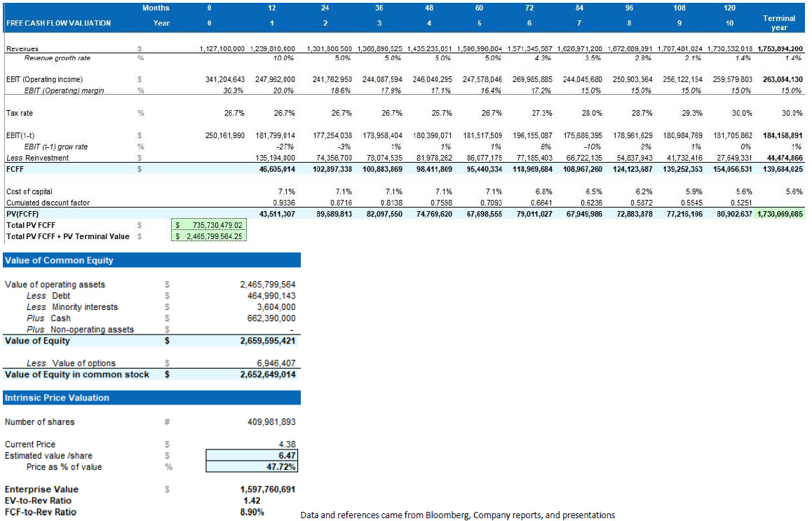Click Year 6 cost of capital 6.8%
The image size is (812, 521).
543,191
